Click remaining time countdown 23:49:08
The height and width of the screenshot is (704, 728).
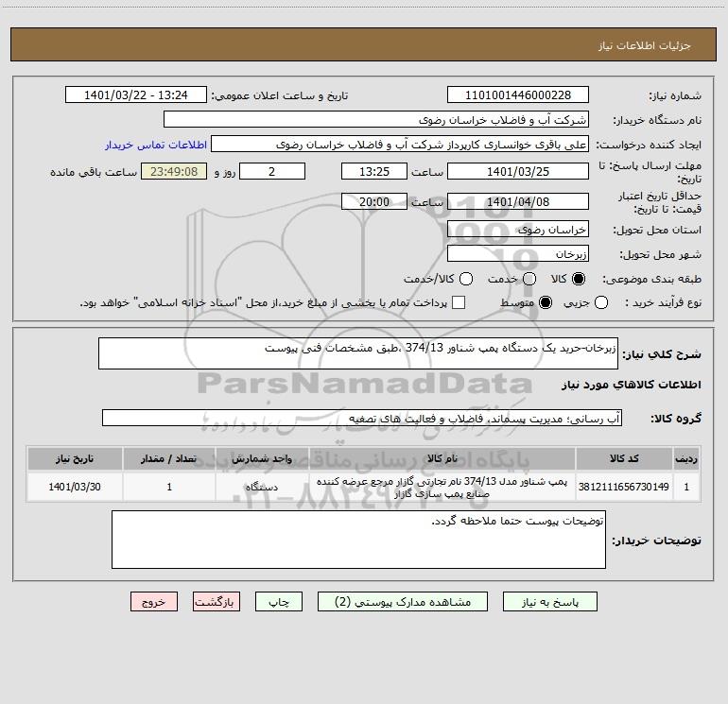pos(174,171)
